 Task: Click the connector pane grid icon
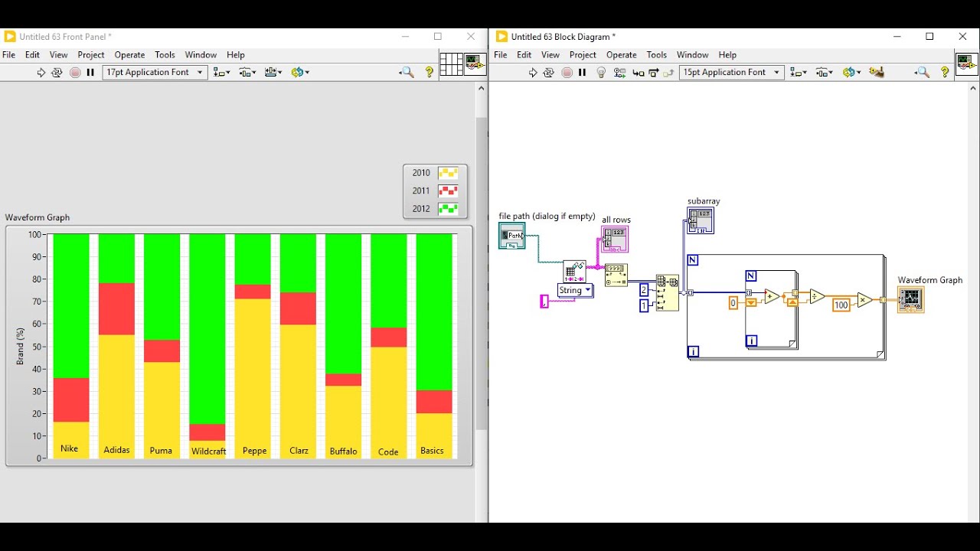coord(451,64)
